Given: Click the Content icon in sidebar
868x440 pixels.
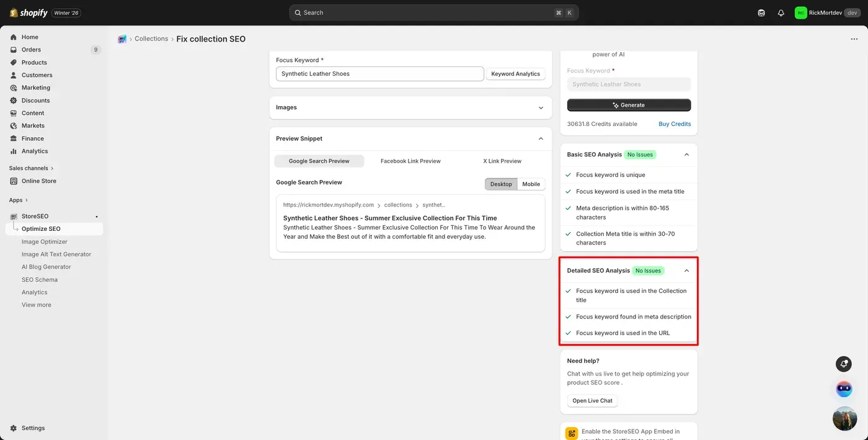Looking at the screenshot, I should click(14, 113).
